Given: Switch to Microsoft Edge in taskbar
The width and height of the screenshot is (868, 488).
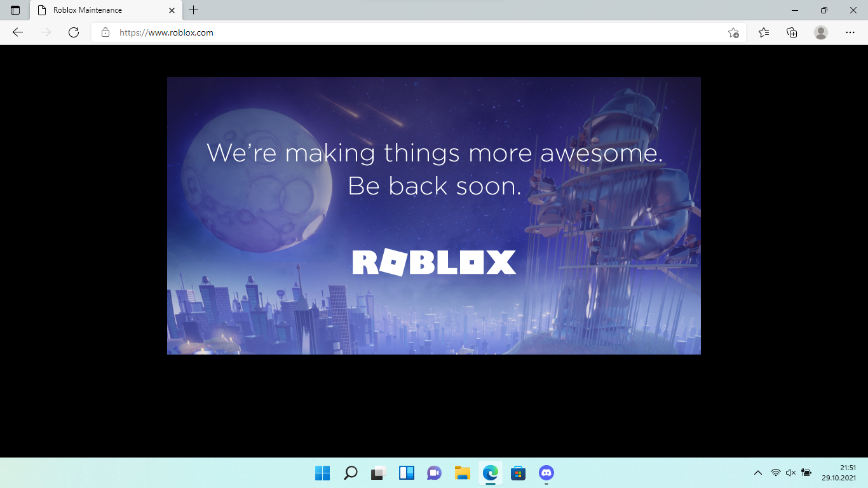Looking at the screenshot, I should [x=490, y=473].
